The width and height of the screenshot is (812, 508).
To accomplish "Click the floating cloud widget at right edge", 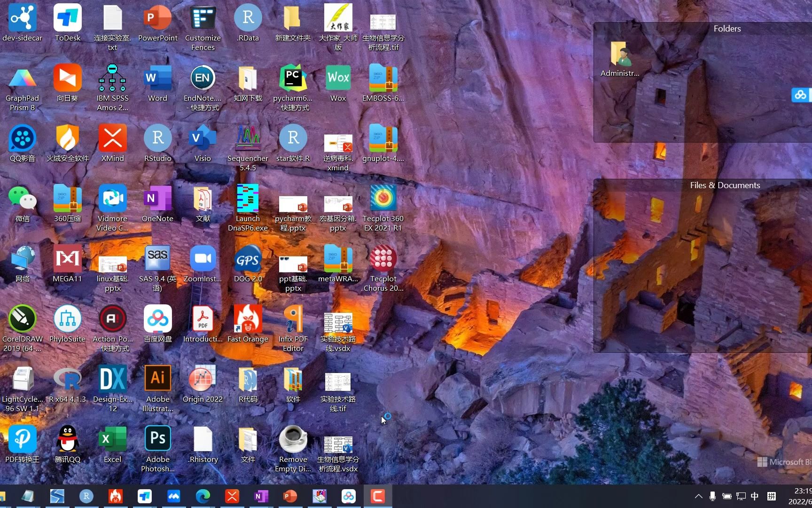I will pyautogui.click(x=801, y=95).
